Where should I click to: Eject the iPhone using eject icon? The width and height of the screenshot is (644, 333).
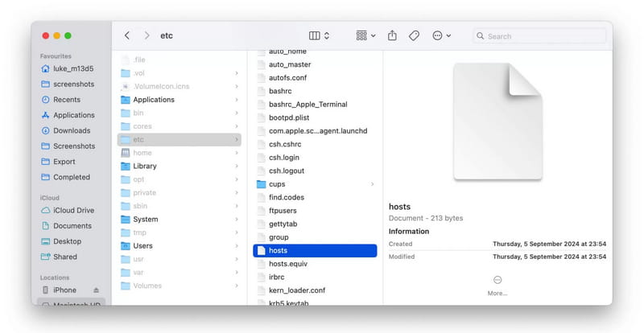click(96, 290)
